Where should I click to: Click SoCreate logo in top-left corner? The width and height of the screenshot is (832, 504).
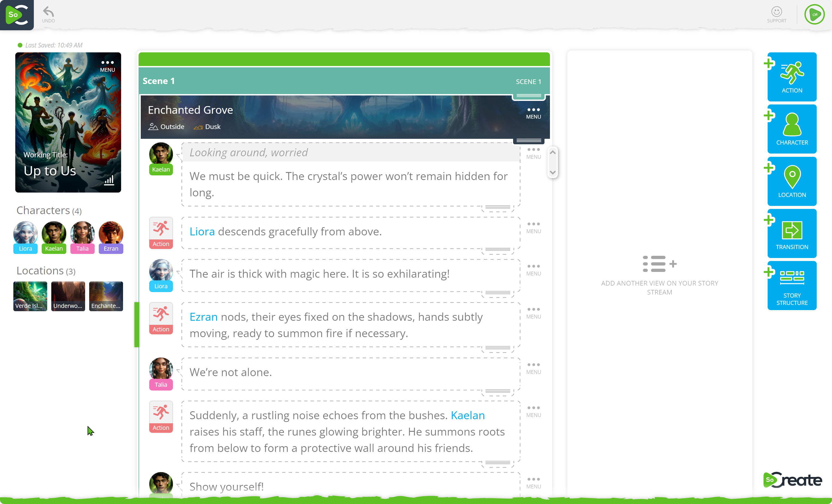click(17, 14)
